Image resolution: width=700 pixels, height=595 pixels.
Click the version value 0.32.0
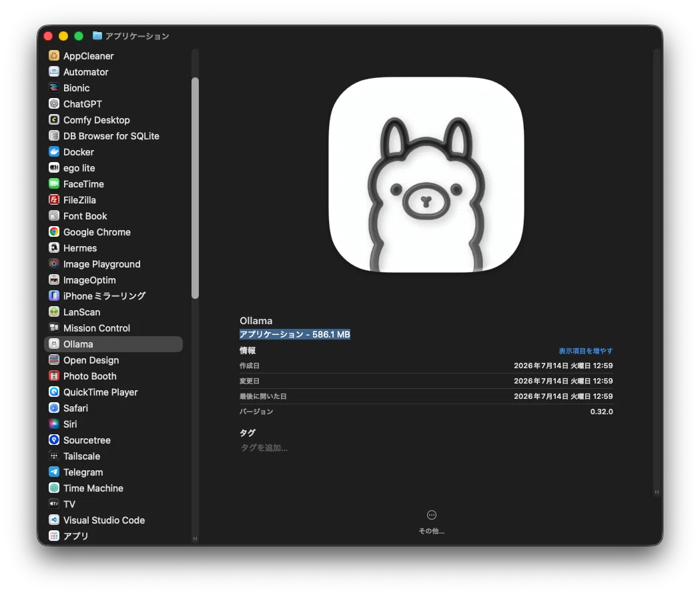601,412
